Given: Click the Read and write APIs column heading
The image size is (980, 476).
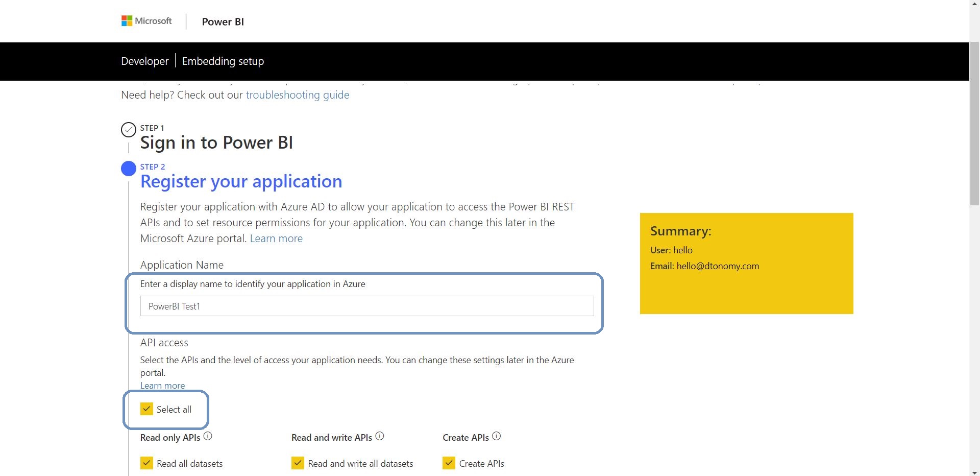Looking at the screenshot, I should (332, 438).
